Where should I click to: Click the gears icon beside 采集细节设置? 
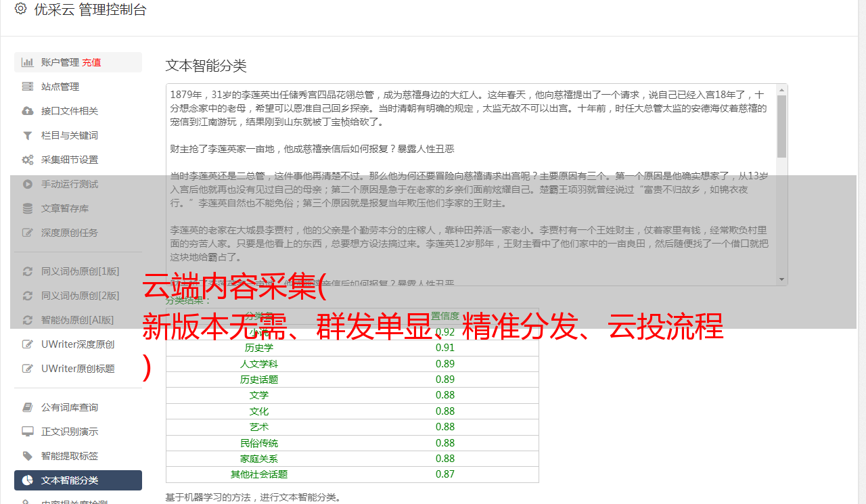coord(28,160)
